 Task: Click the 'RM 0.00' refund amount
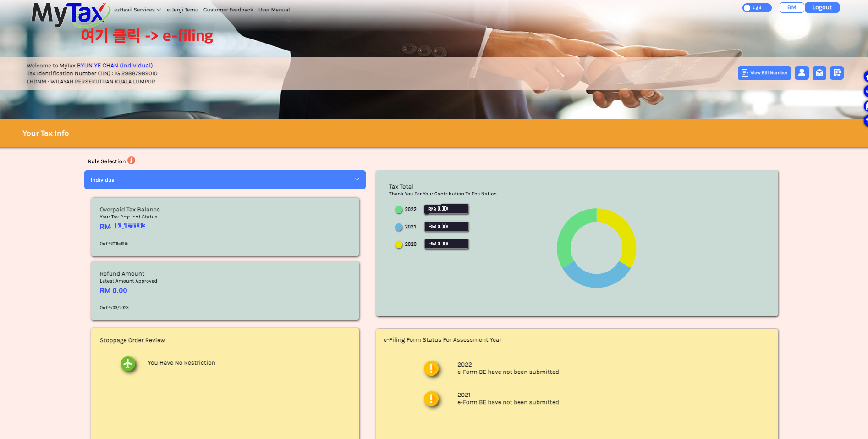click(x=114, y=291)
